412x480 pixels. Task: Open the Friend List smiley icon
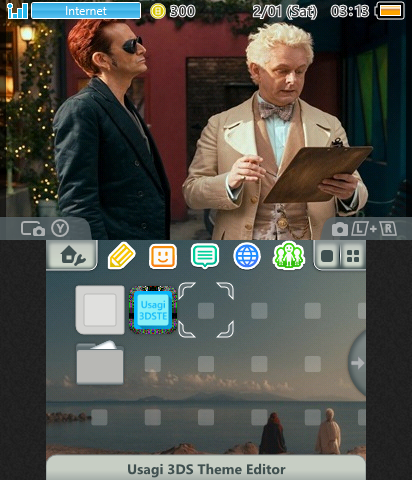click(x=163, y=256)
